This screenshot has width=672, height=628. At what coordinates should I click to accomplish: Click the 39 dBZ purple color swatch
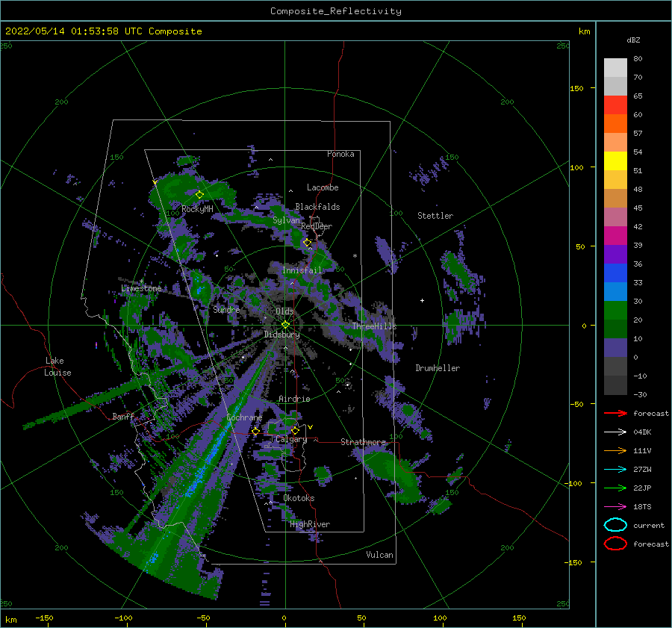(615, 254)
